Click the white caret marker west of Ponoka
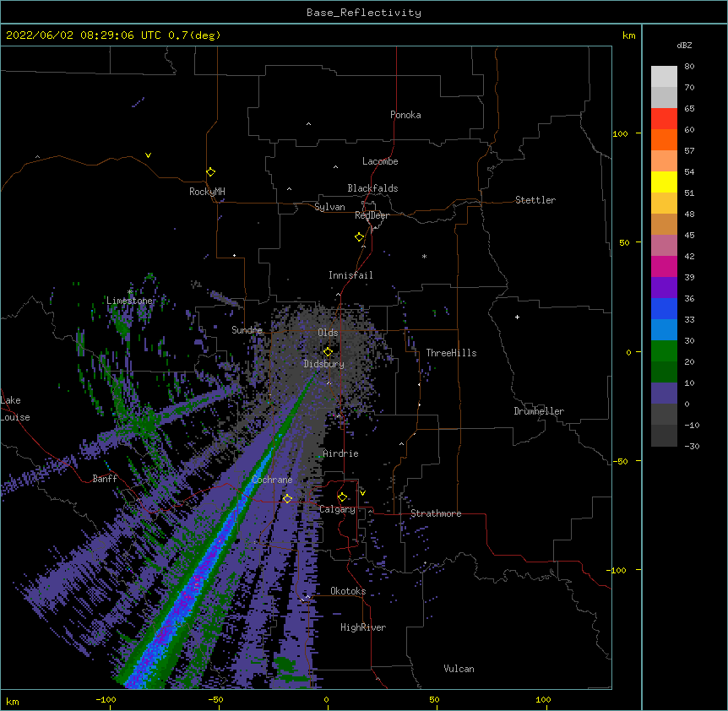This screenshot has width=728, height=711. pos(309,124)
